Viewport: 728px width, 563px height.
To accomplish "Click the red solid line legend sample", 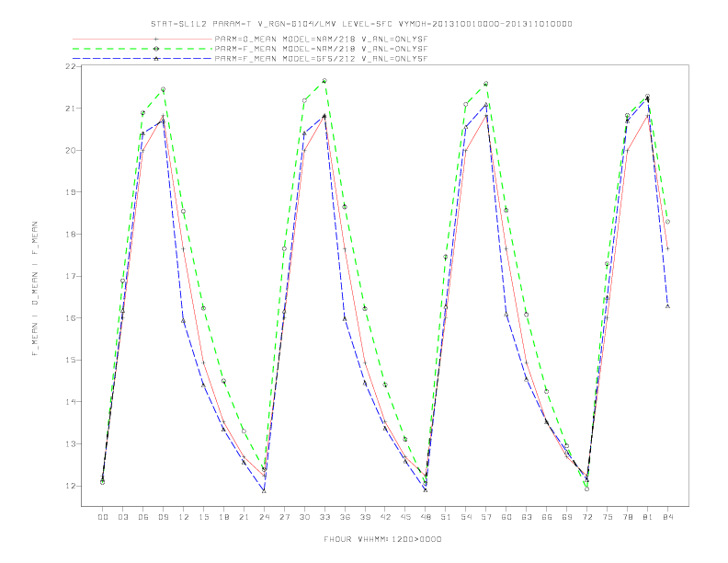I will pos(142,39).
